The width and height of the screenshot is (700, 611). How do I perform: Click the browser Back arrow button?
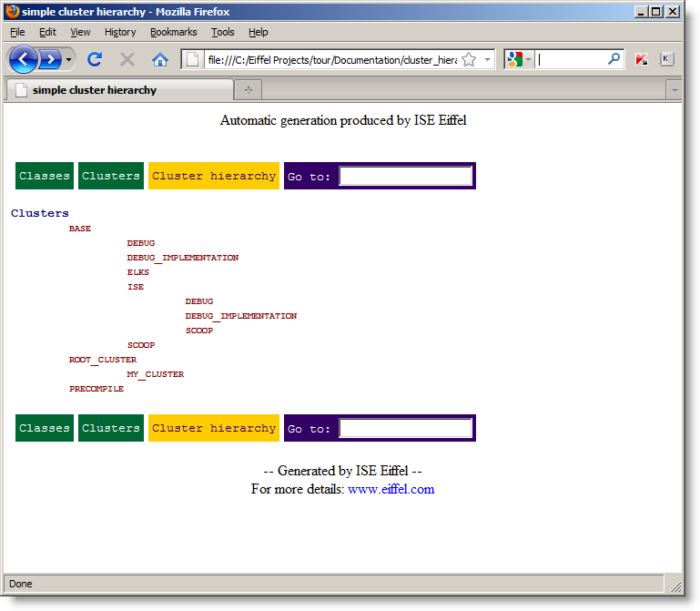24,59
